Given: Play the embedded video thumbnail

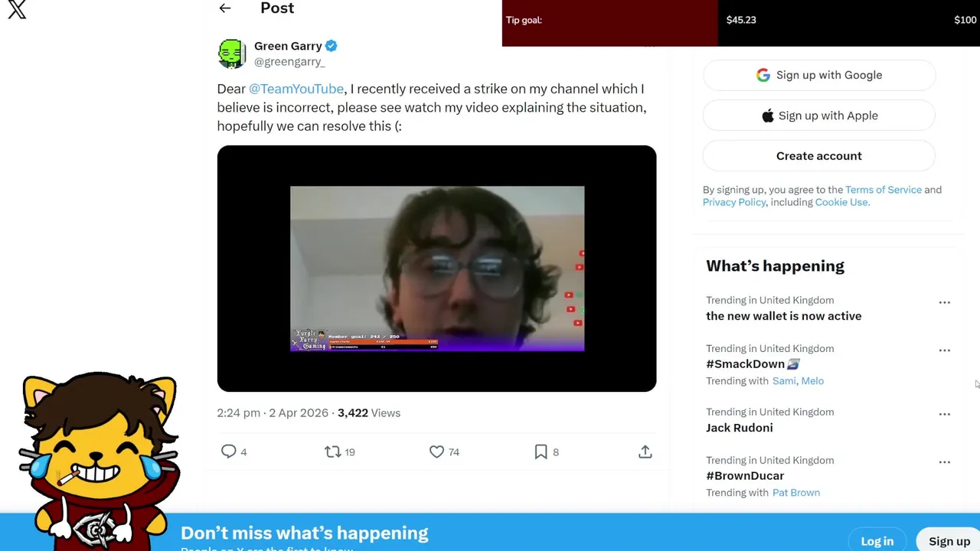Looking at the screenshot, I should (436, 269).
